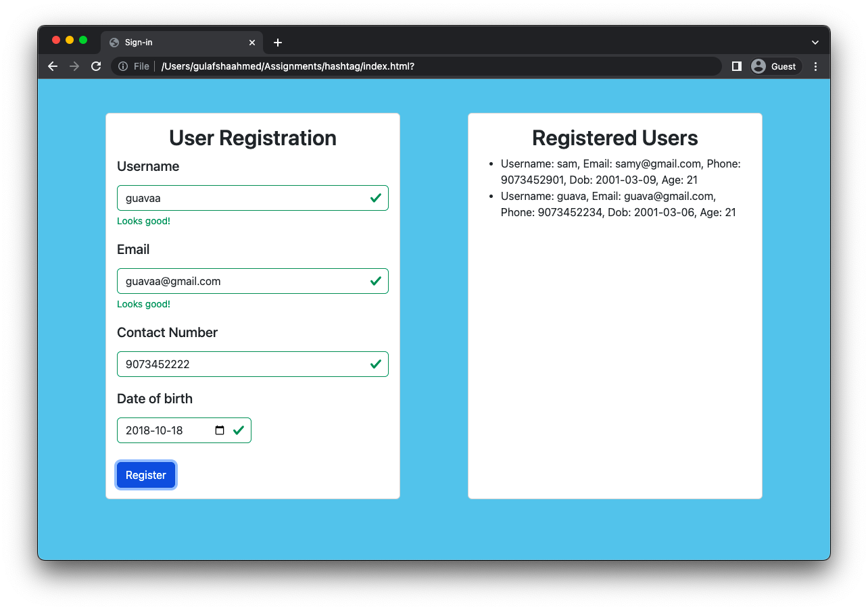Click the Username label
The width and height of the screenshot is (868, 610).
click(148, 167)
